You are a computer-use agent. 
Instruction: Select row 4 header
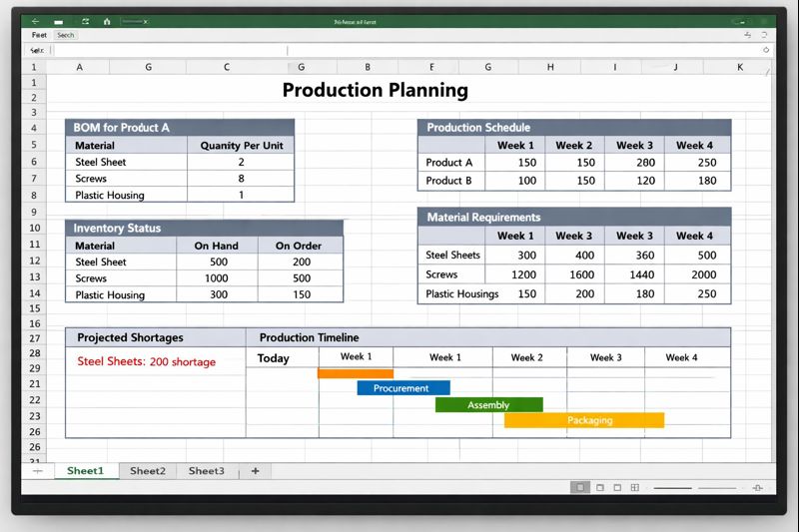(34, 128)
